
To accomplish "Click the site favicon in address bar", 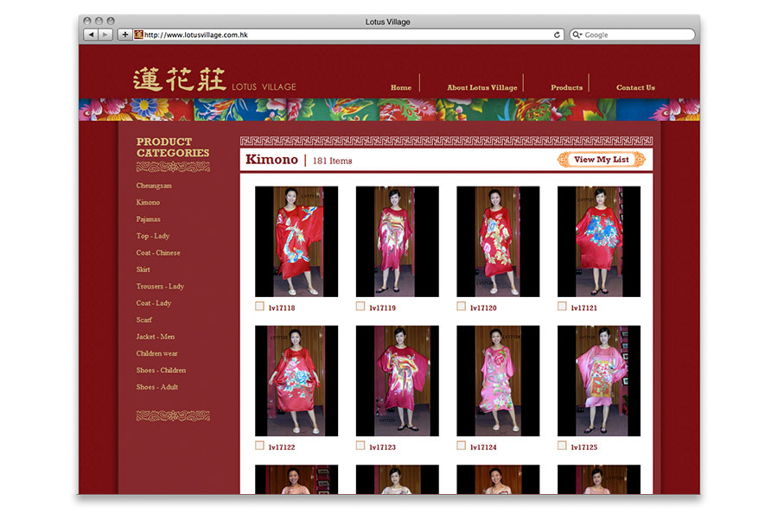I will point(138,35).
